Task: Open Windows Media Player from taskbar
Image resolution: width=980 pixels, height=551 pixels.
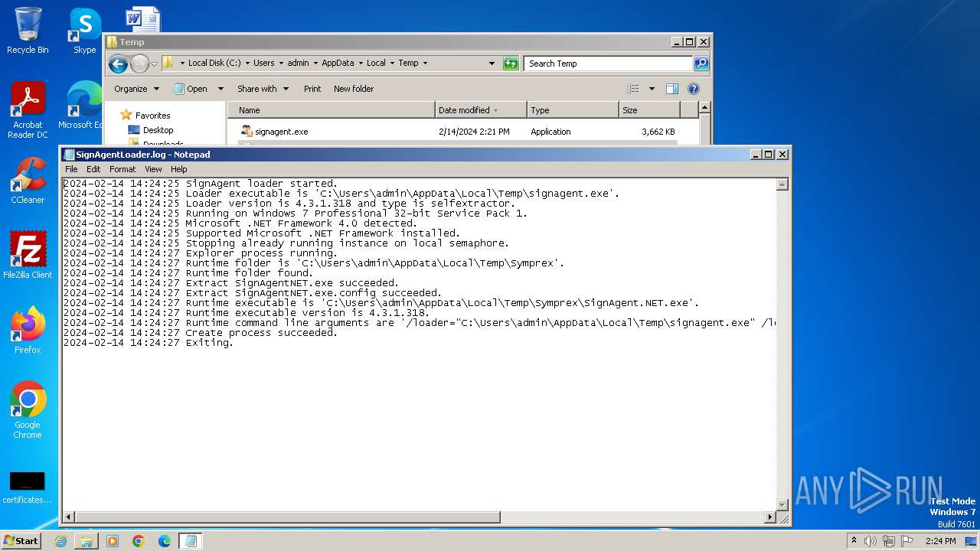Action: tap(113, 541)
